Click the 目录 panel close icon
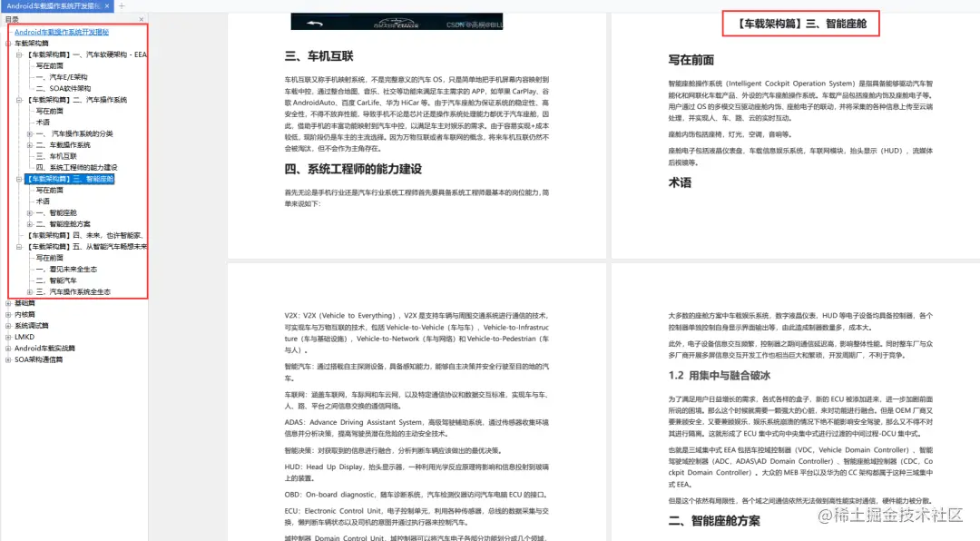Screen dimensions: 980x541 (140, 19)
